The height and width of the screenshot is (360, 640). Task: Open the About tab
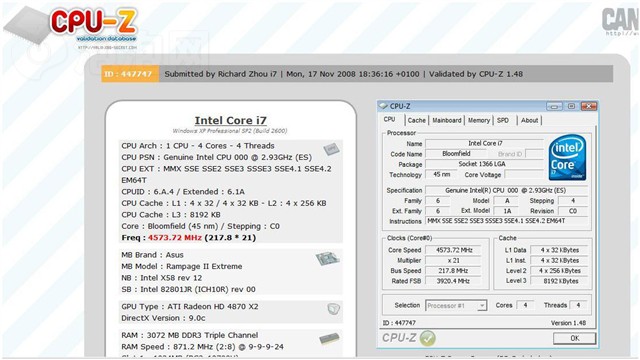click(529, 120)
